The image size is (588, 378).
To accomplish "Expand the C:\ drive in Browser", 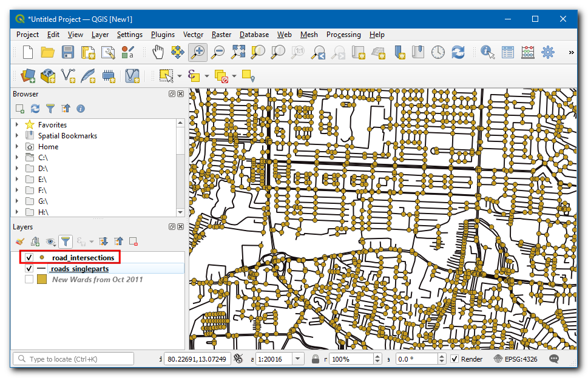I will (x=17, y=158).
